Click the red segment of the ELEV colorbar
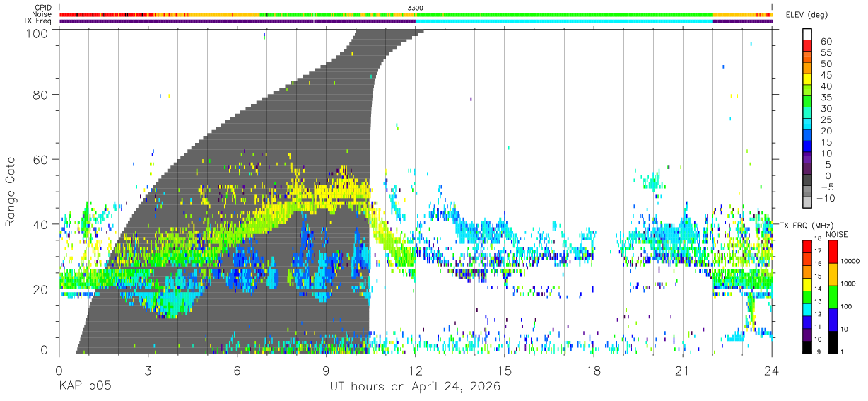 tap(807, 45)
